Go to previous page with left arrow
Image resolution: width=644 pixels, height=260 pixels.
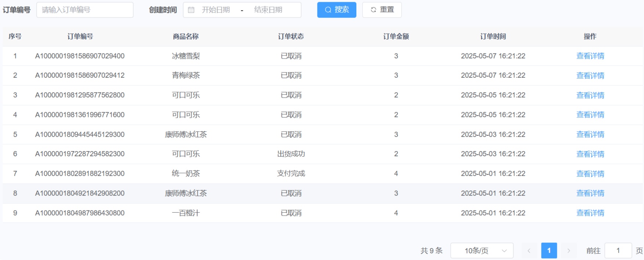click(x=529, y=250)
